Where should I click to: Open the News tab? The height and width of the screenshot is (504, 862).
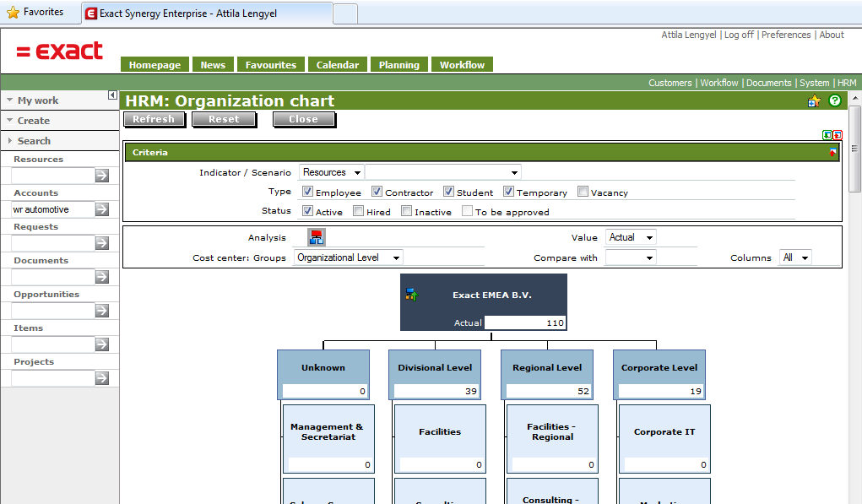[213, 65]
